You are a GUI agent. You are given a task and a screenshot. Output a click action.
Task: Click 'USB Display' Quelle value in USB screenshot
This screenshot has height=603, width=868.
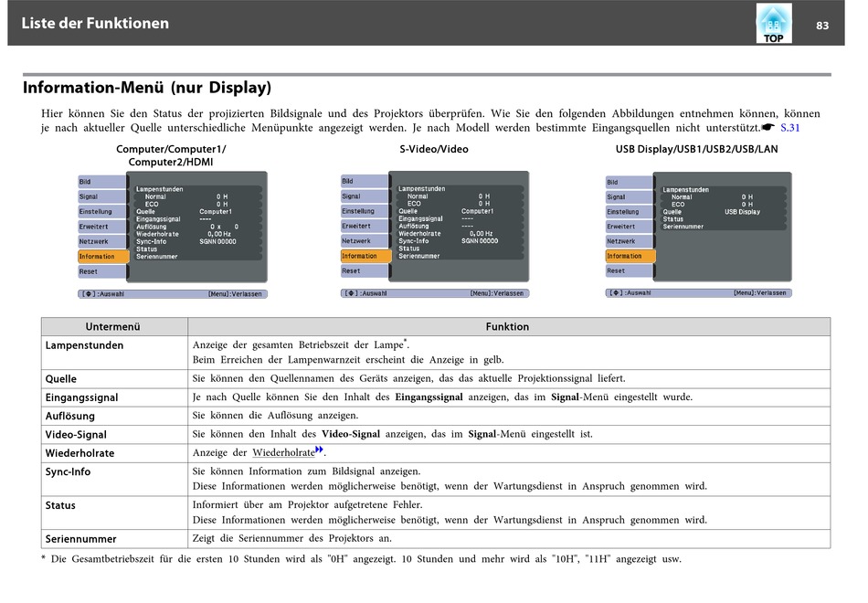[x=742, y=212]
